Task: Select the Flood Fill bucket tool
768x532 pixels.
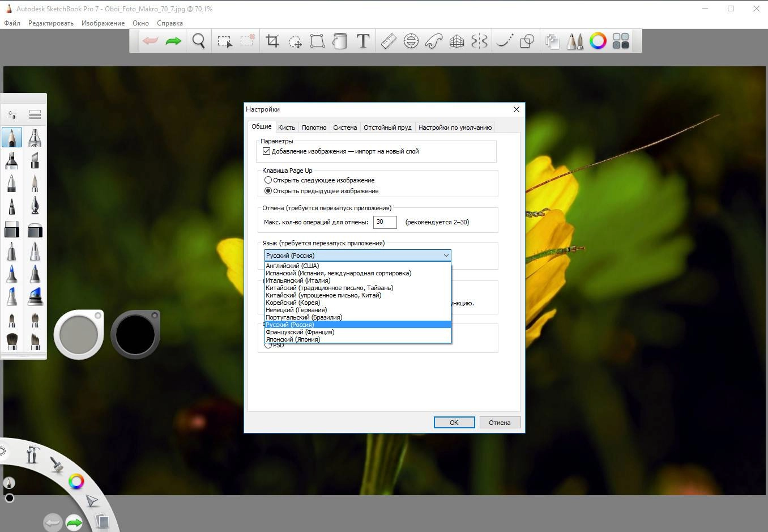Action: point(340,41)
